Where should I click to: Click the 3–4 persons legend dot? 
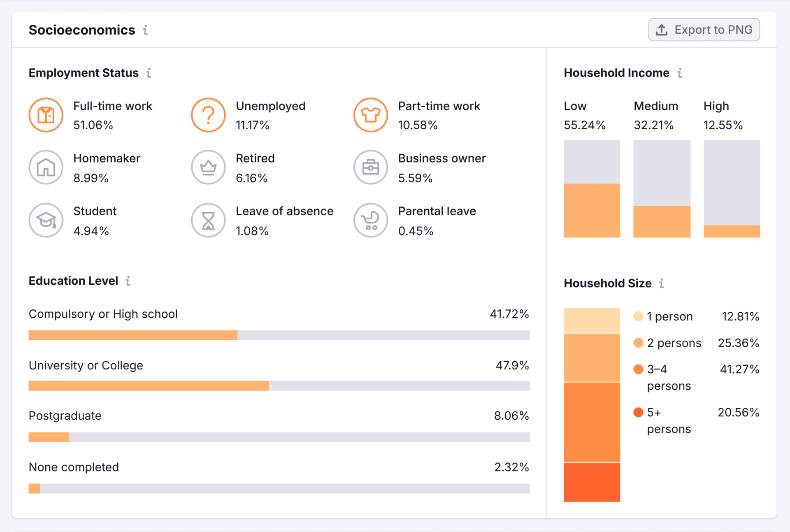638,369
